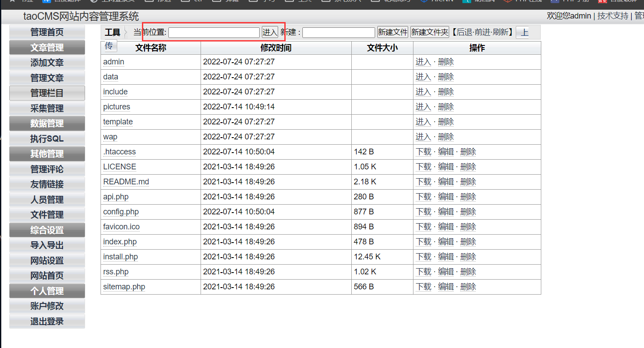Open 执行SQL in the sidebar menu

(x=47, y=139)
